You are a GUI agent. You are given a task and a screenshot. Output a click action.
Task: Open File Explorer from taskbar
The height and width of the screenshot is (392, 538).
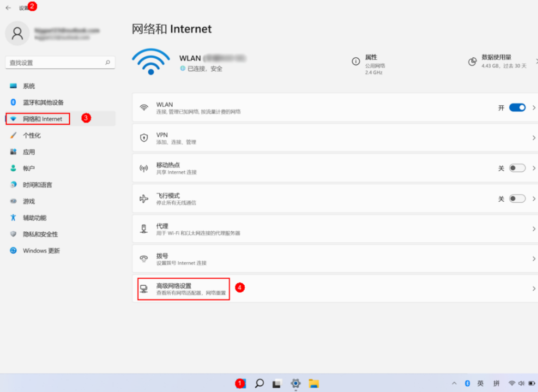(x=313, y=383)
